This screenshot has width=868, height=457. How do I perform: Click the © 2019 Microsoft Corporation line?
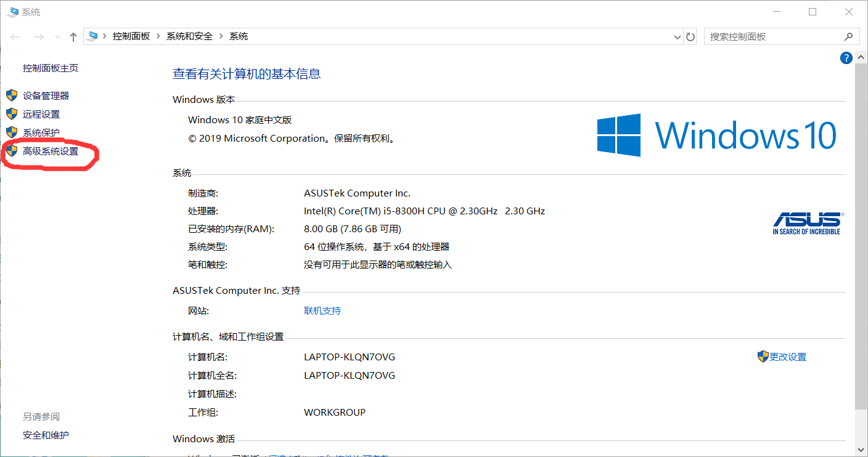coord(292,138)
